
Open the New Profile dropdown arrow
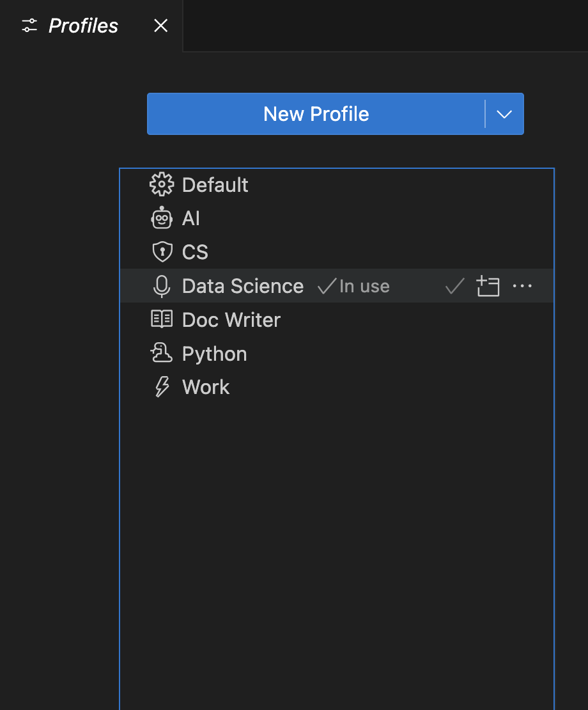tap(504, 114)
